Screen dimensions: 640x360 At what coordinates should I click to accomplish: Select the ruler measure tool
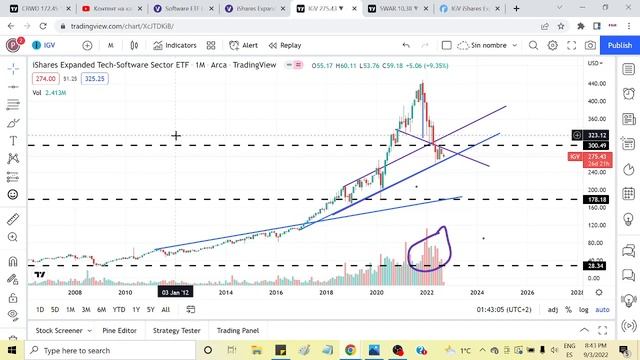click(x=13, y=219)
